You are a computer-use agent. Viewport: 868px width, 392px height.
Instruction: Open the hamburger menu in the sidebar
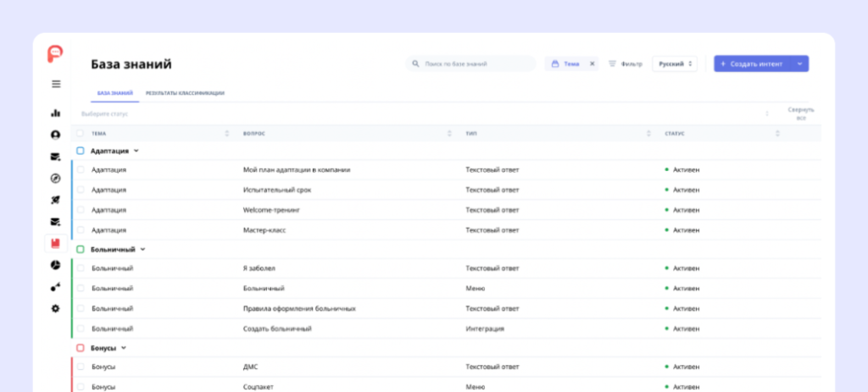point(56,84)
